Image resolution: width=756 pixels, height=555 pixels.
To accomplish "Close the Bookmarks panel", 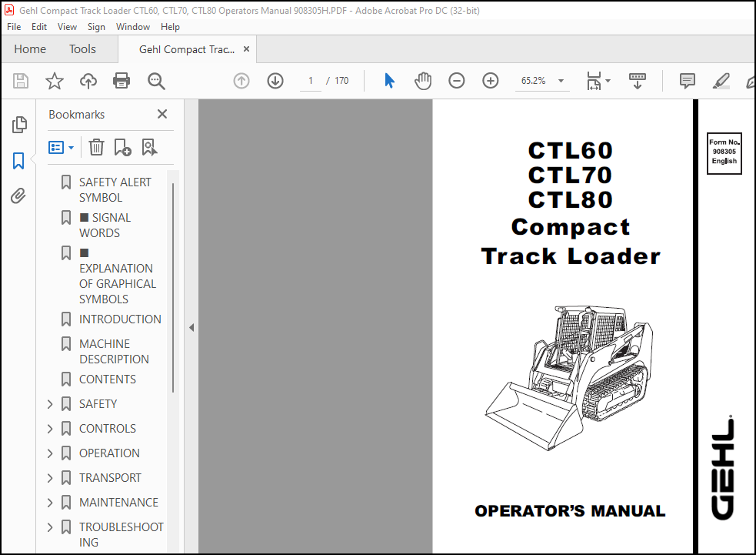I will [162, 114].
